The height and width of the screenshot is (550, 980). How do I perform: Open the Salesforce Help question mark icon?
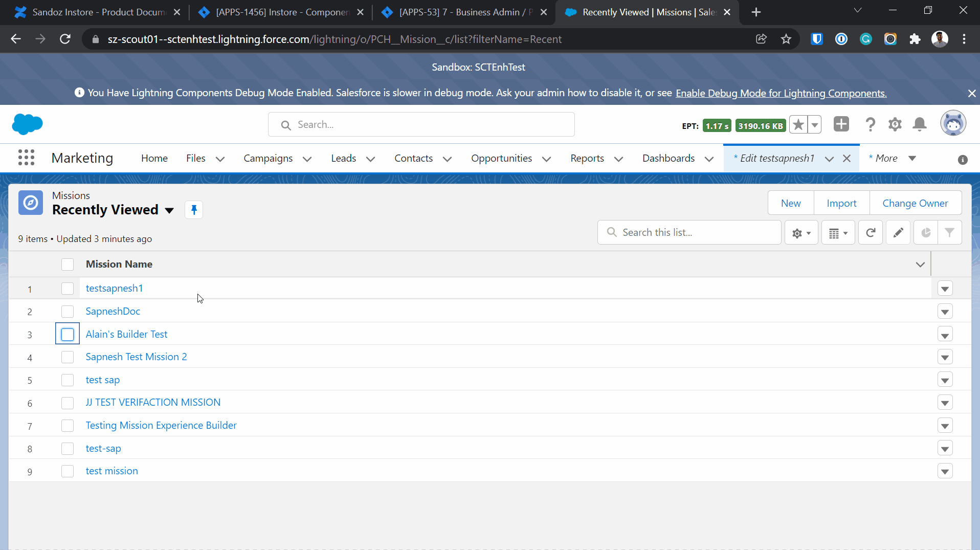tap(870, 124)
